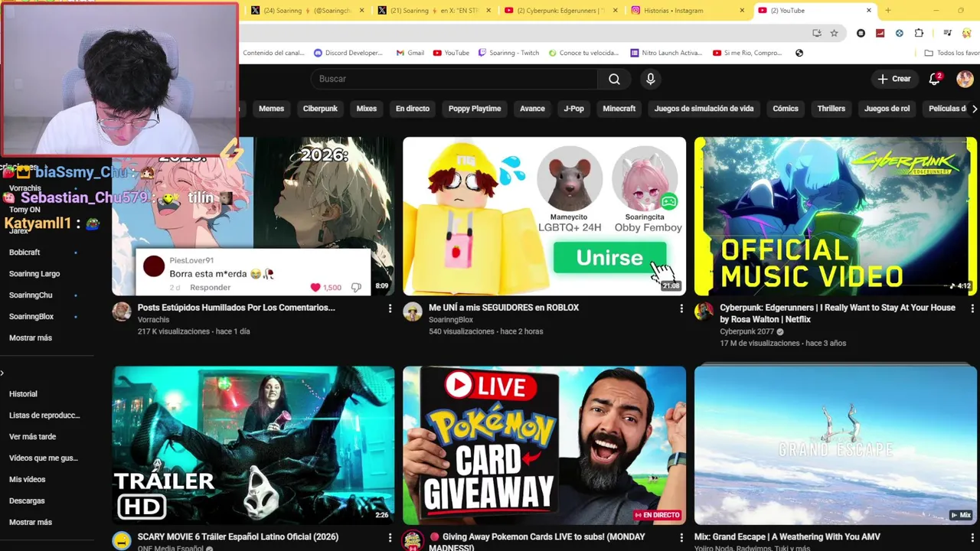Select the Mixes category chip
The height and width of the screenshot is (551, 980).
tap(366, 109)
